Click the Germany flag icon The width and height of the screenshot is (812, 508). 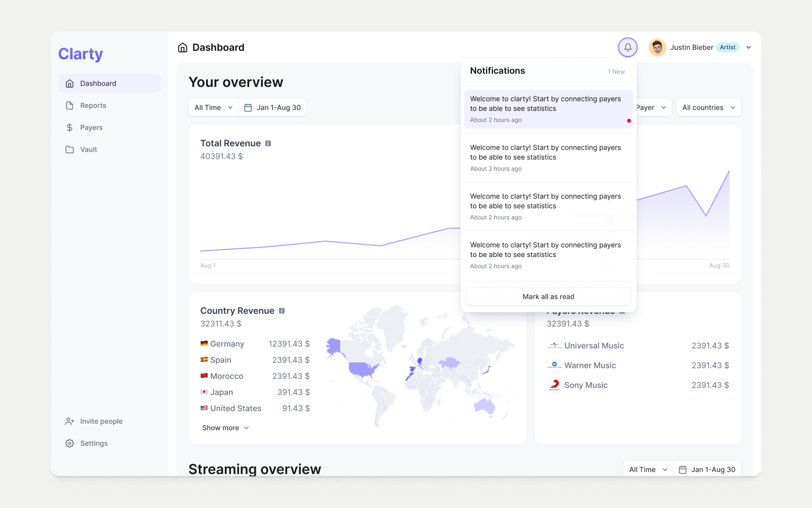pyautogui.click(x=204, y=343)
